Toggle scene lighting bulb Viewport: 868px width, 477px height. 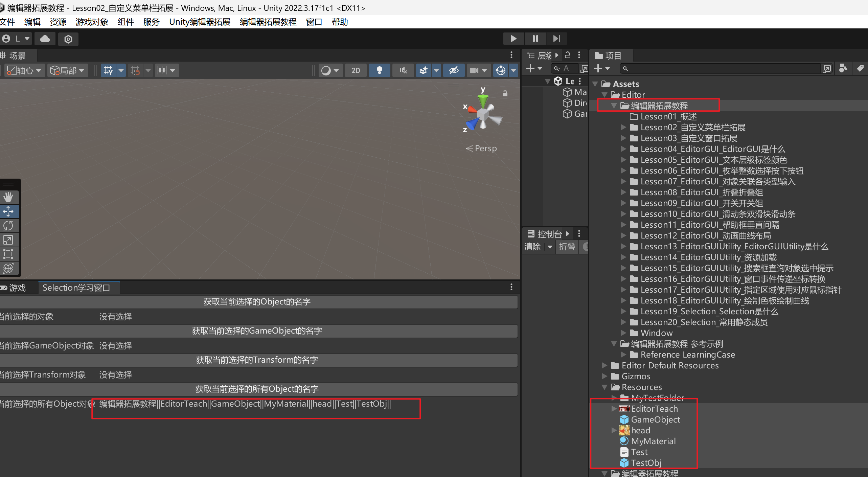coord(379,70)
